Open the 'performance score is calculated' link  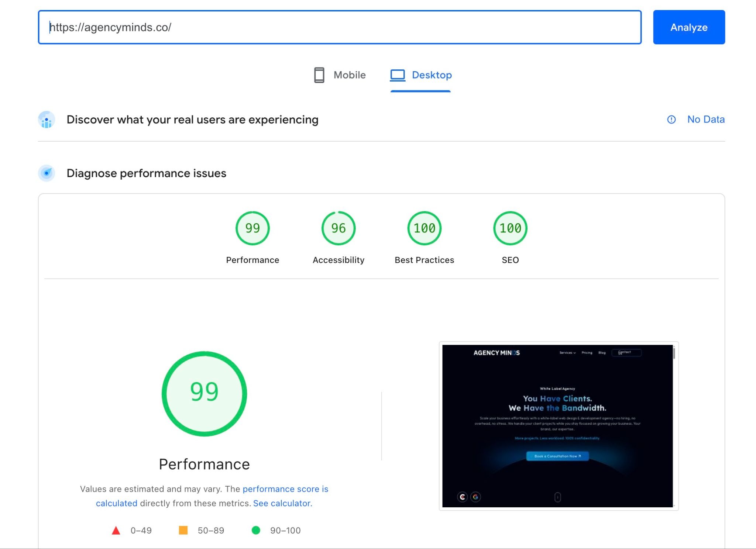285,489
